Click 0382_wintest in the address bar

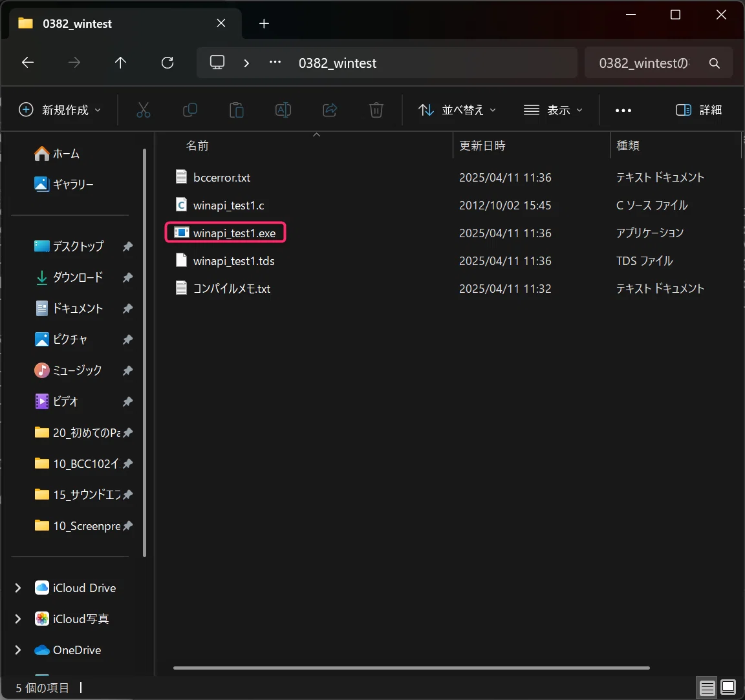[x=338, y=63]
